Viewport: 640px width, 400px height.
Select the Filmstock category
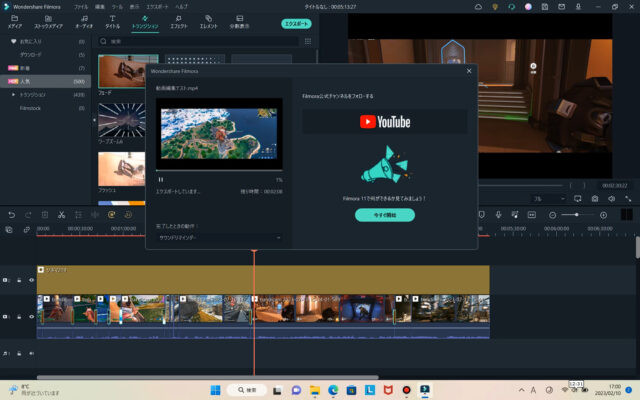45,108
